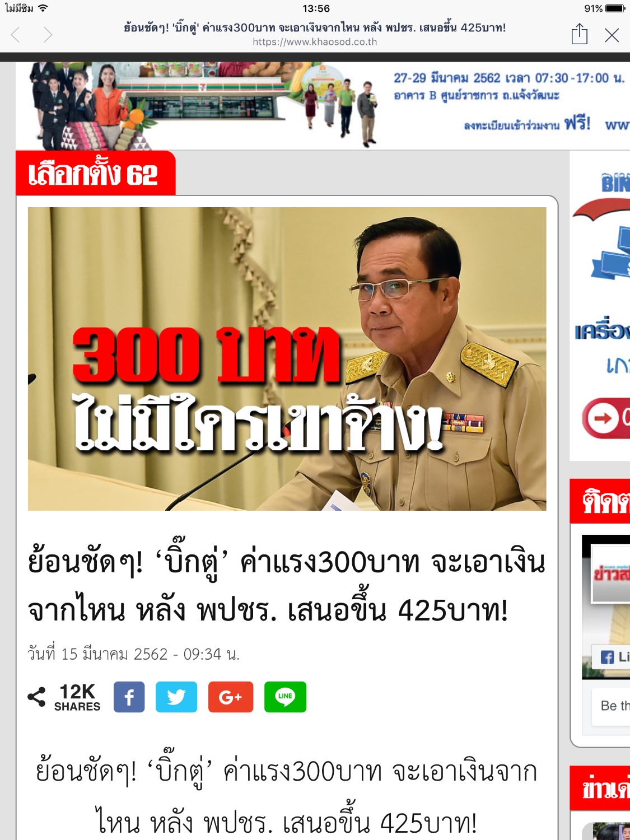Click the article date 15 มีนาคม 2562
Screen dimensions: 630x840
[134, 654]
